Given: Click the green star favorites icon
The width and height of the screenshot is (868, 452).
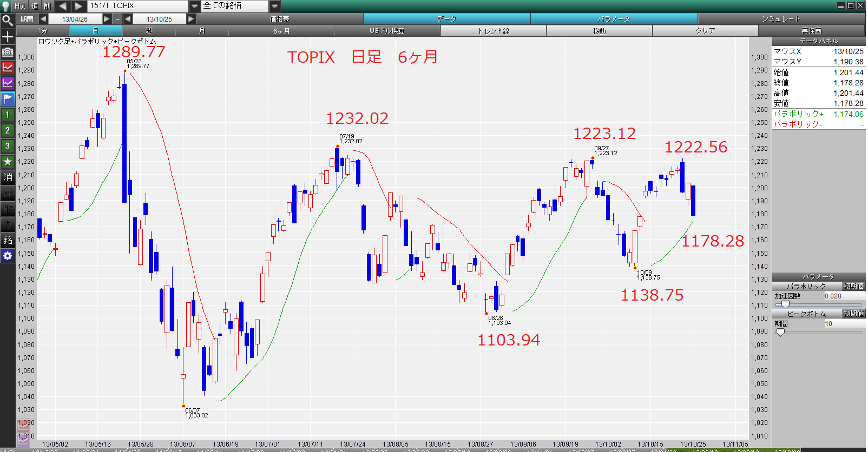Looking at the screenshot, I should [8, 162].
